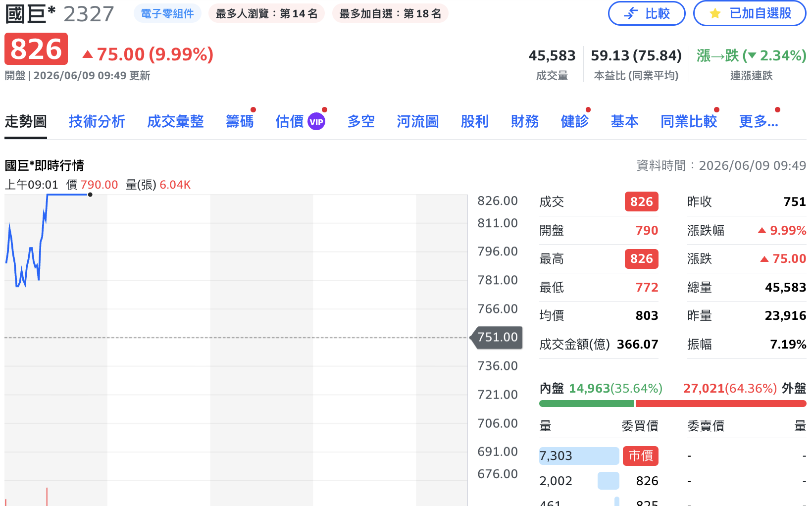Screen dimensions: 812x506
Task: Switch to the 財務 tab
Action: (x=525, y=121)
